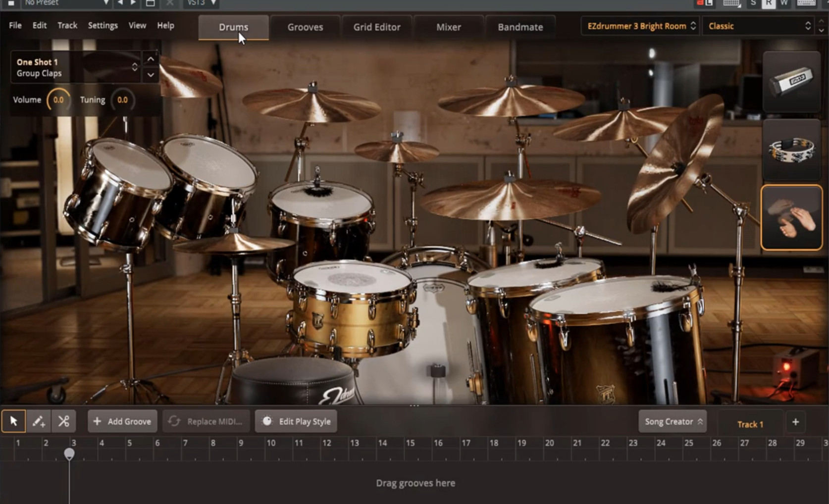The width and height of the screenshot is (829, 504).
Task: Switch to the Bandmate tab
Action: (520, 27)
